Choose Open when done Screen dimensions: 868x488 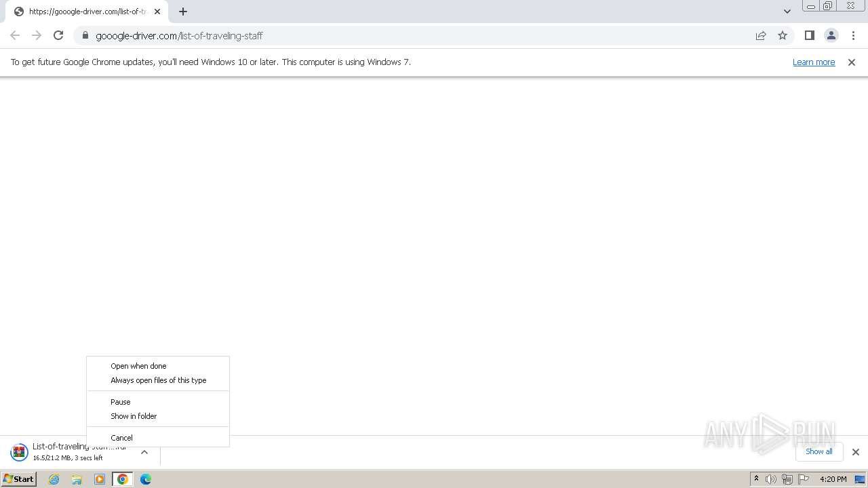(158, 366)
